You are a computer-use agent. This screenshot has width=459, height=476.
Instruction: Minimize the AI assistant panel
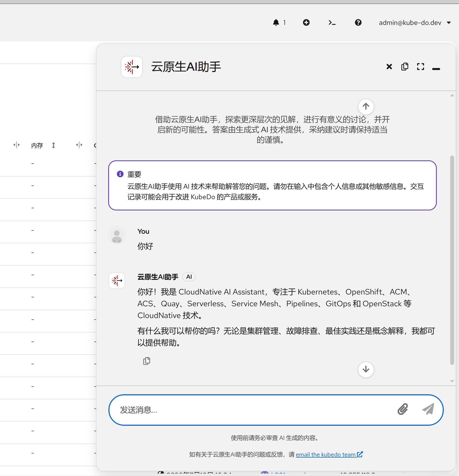pyautogui.click(x=436, y=69)
